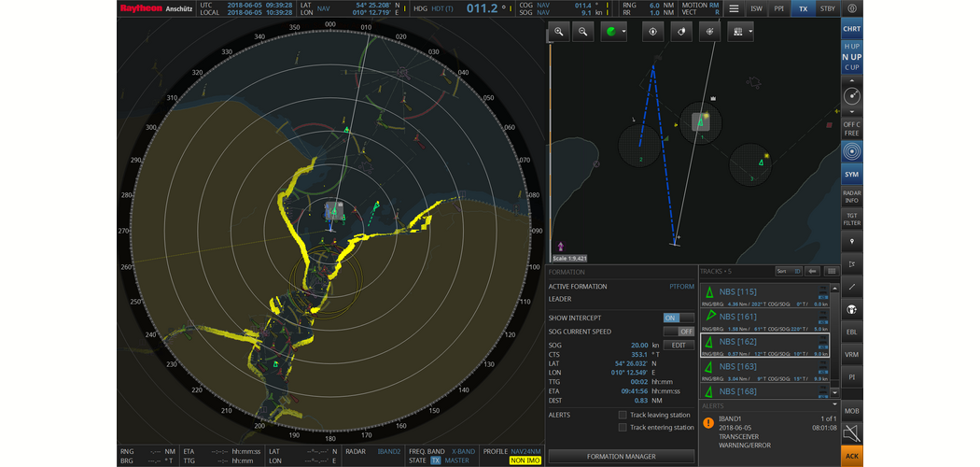Select N UP orientation mode
The height and width of the screenshot is (467, 980).
(852, 57)
